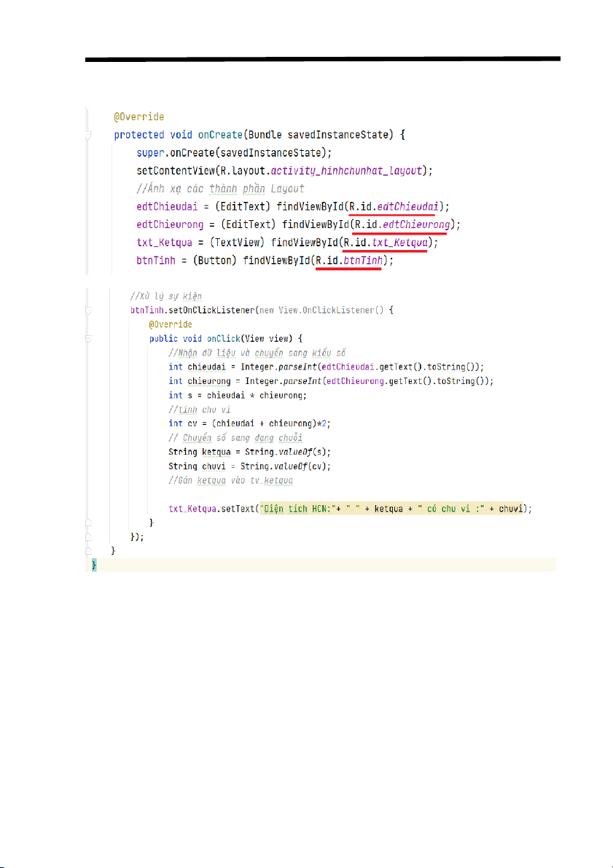Collapse the onClick method fold marker
Image resolution: width=613 pixels, height=868 pixels.
tap(89, 339)
